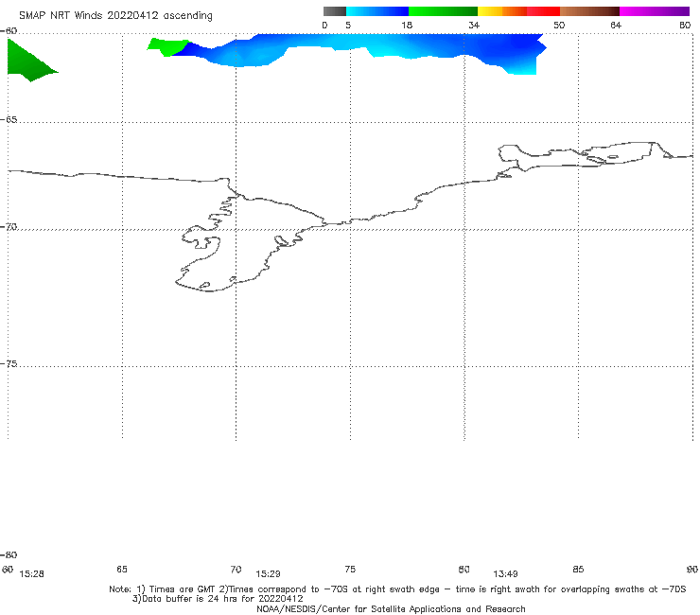The width and height of the screenshot is (700, 615).
Task: Click the '5' label under the color bar
Action: (x=348, y=25)
